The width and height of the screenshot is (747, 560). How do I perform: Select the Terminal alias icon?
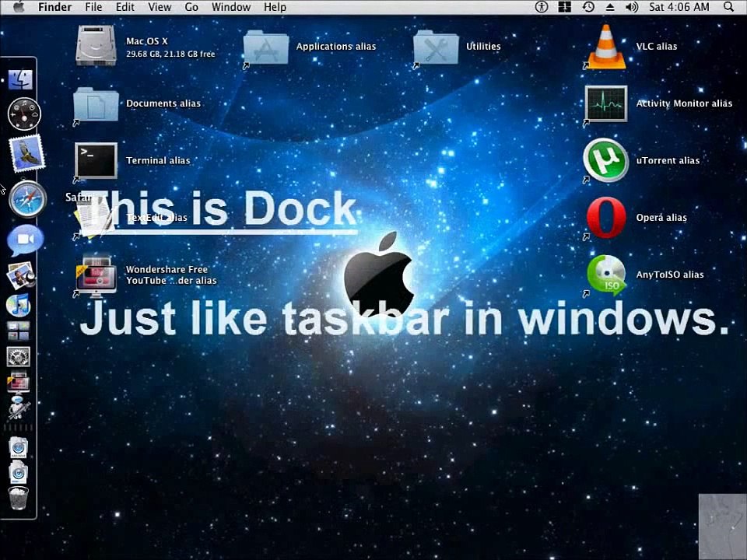click(x=96, y=160)
